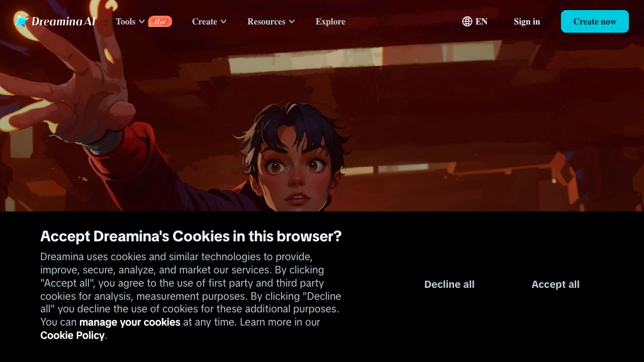The width and height of the screenshot is (644, 362).
Task: Click the globe language icon
Action: (x=467, y=21)
